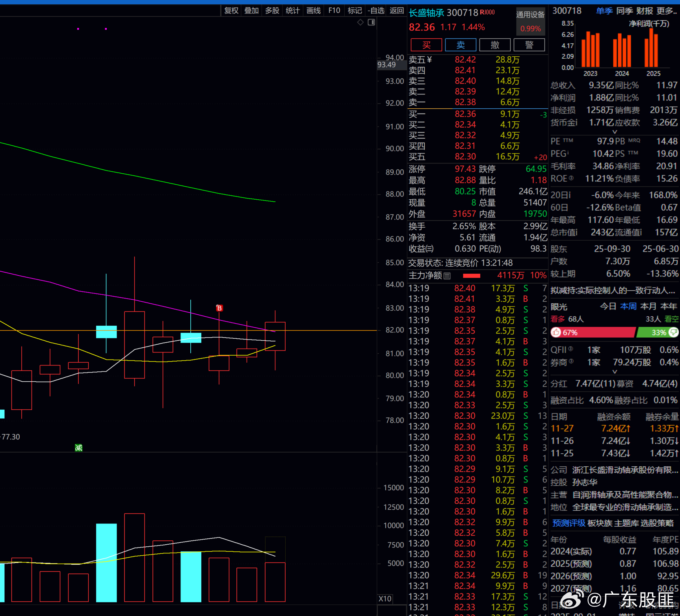This screenshot has width=680, height=616.
Task: Click the 2023 net profit bar group
Action: click(591, 50)
